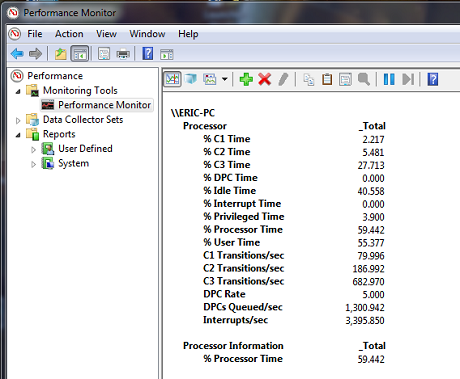Screen dimensions: 460x379
Task: Select the % C1 Time counter
Action: click(227, 139)
